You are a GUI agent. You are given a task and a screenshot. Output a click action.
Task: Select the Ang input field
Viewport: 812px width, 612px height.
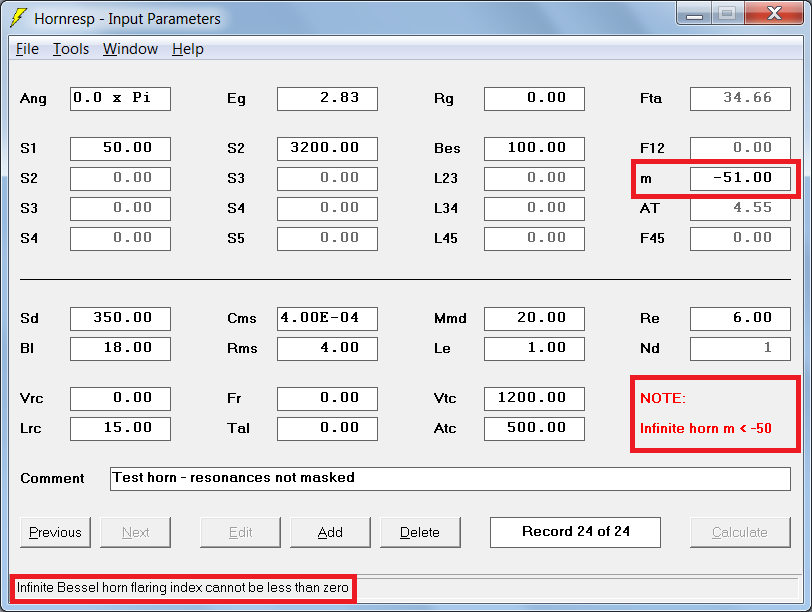[120, 98]
